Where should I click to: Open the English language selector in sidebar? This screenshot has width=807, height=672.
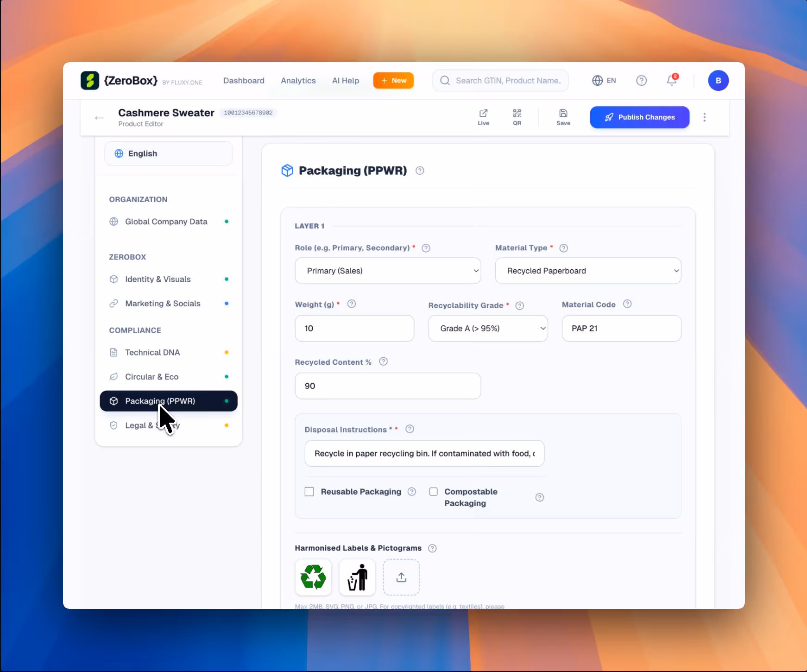click(x=169, y=153)
